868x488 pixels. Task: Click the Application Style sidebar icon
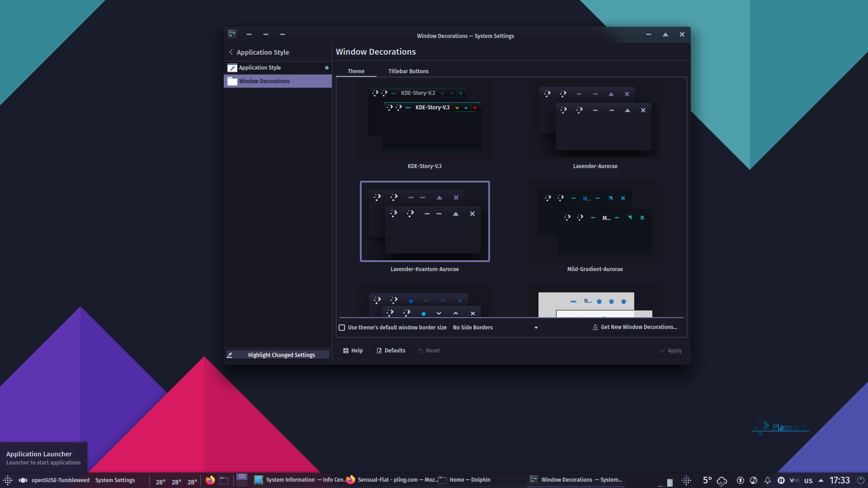click(x=232, y=68)
